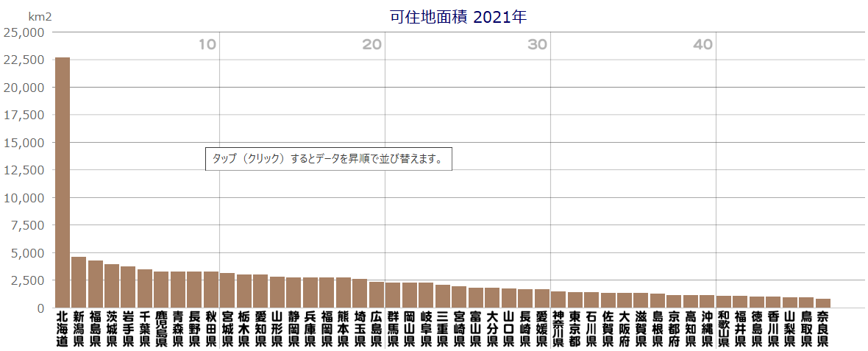Select the last bar, 奈良県

pyautogui.click(x=823, y=303)
